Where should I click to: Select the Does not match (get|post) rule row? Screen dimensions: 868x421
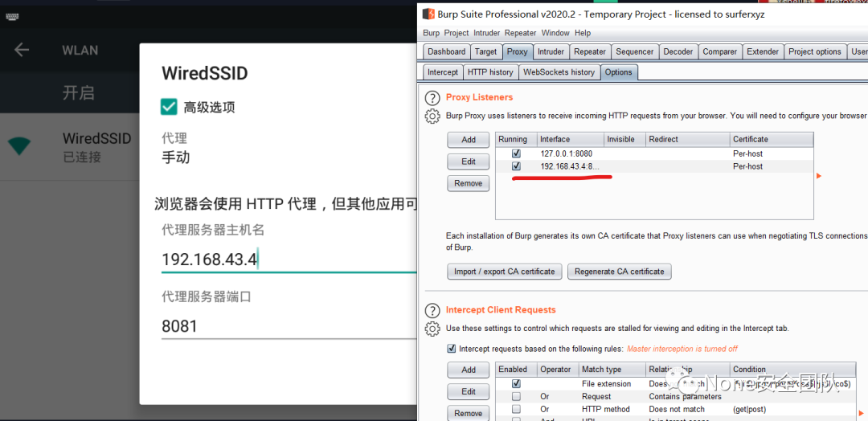pos(676,409)
